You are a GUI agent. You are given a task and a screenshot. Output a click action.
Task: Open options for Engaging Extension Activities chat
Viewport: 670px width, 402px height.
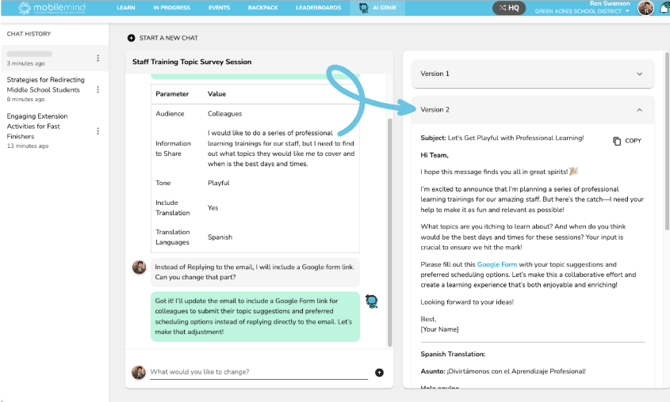coord(98,131)
